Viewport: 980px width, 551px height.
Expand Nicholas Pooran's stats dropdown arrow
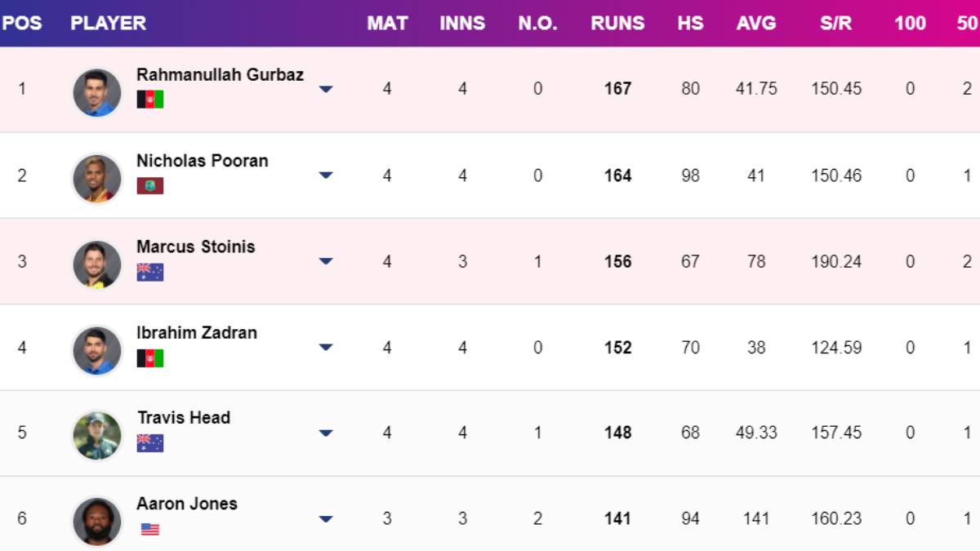326,175
